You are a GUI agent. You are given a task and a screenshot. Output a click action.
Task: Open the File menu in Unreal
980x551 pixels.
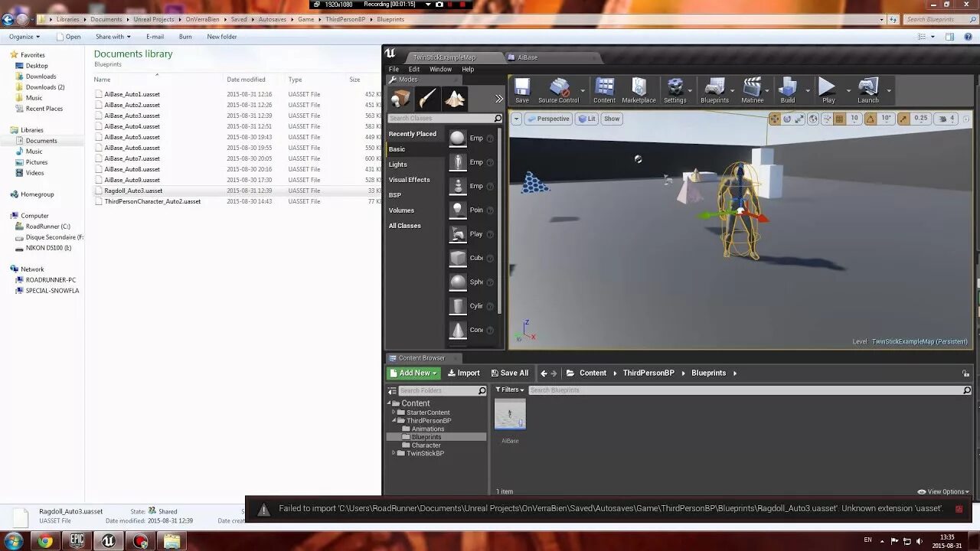(394, 69)
